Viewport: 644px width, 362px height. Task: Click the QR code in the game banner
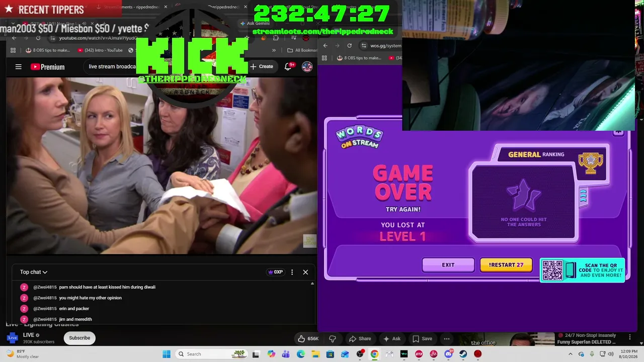(552, 270)
